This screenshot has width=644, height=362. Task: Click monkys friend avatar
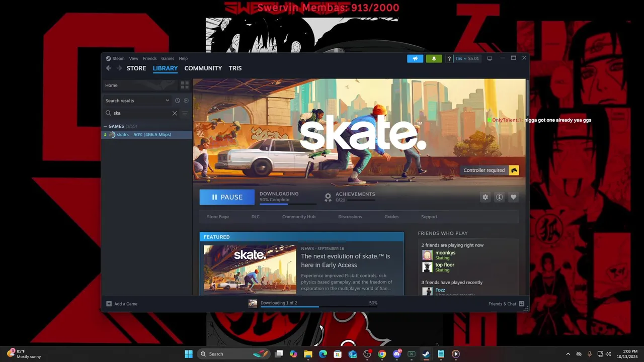[427, 255]
